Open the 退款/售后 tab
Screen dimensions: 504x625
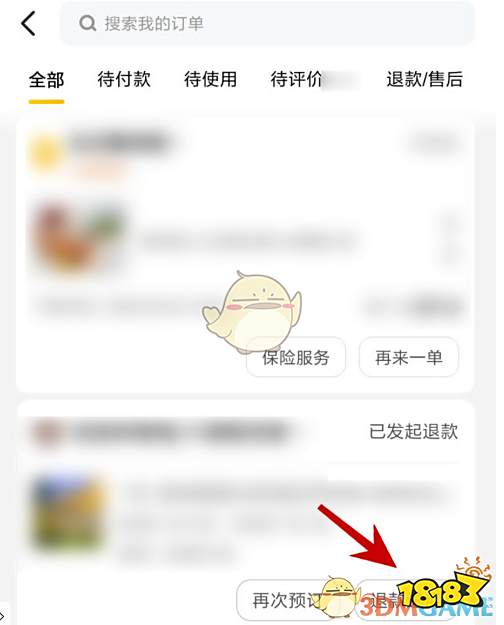[x=424, y=79]
